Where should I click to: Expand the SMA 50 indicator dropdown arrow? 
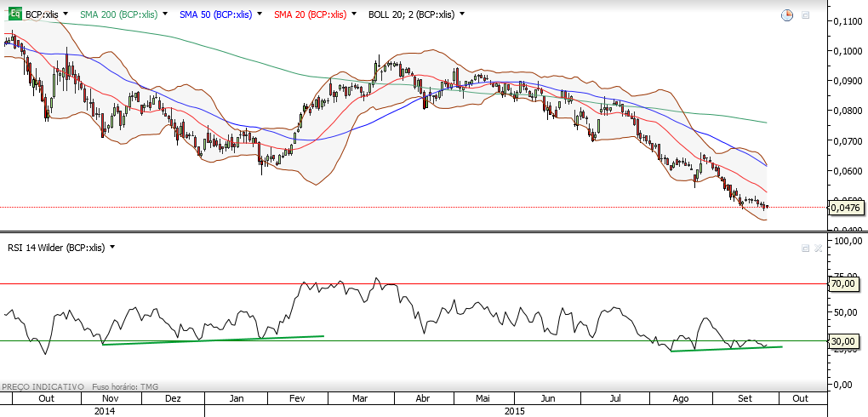click(x=259, y=14)
